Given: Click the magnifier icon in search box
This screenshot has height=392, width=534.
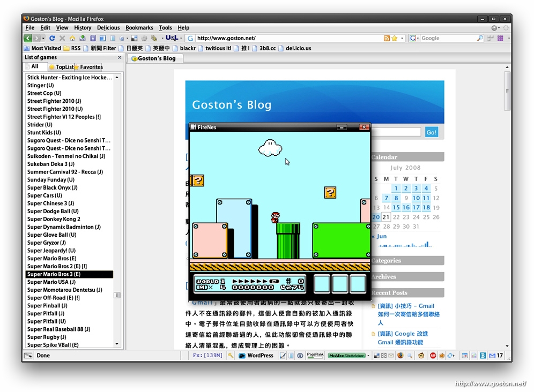Looking at the screenshot, I should point(480,38).
